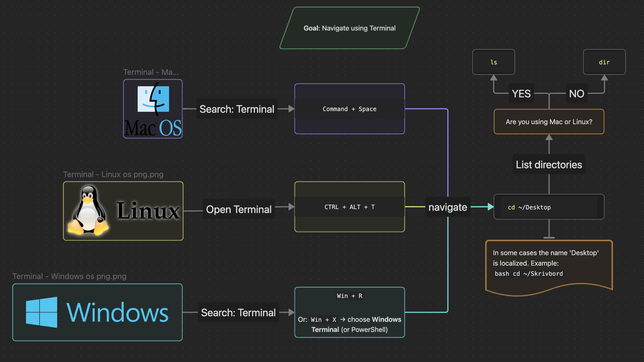The width and height of the screenshot is (644, 362).
Task: Select the 'Goal: Navigate using Terminal' banner
Action: click(349, 28)
